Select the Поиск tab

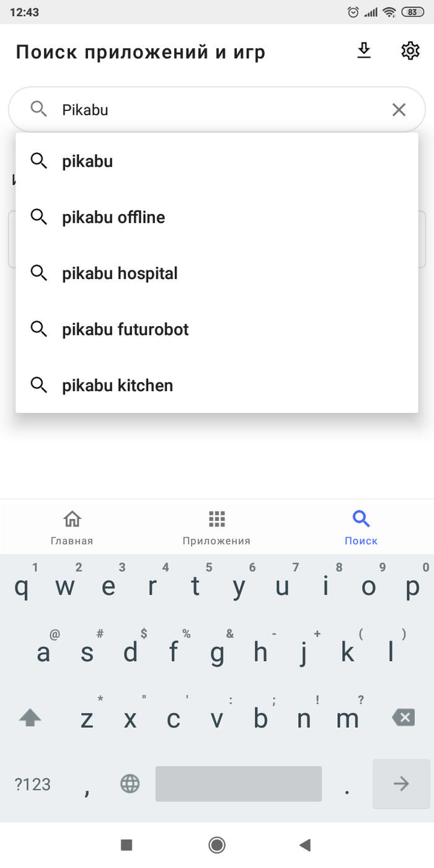[x=361, y=527]
